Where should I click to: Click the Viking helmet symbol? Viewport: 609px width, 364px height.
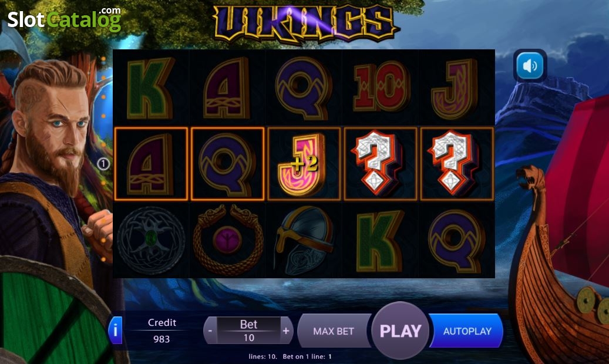coord(304,240)
